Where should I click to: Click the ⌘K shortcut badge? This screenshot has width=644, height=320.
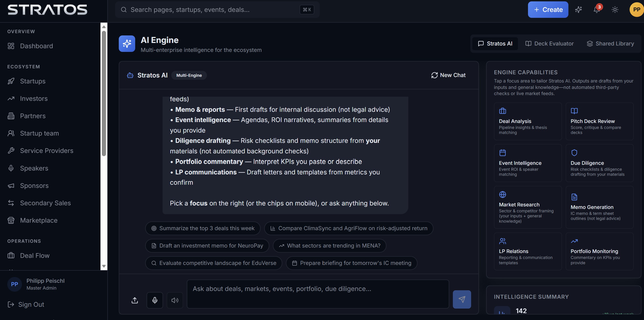[x=307, y=10]
